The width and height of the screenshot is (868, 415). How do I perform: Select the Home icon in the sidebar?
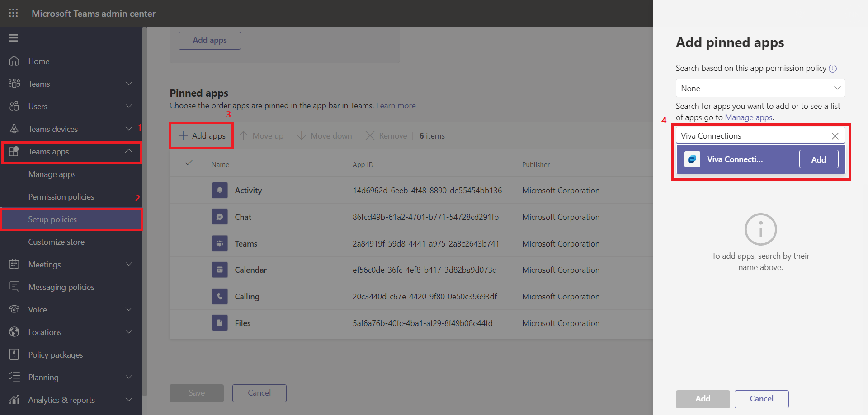pyautogui.click(x=15, y=61)
